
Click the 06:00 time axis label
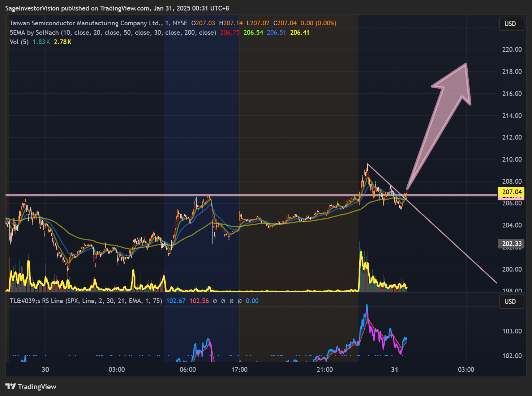(188, 370)
